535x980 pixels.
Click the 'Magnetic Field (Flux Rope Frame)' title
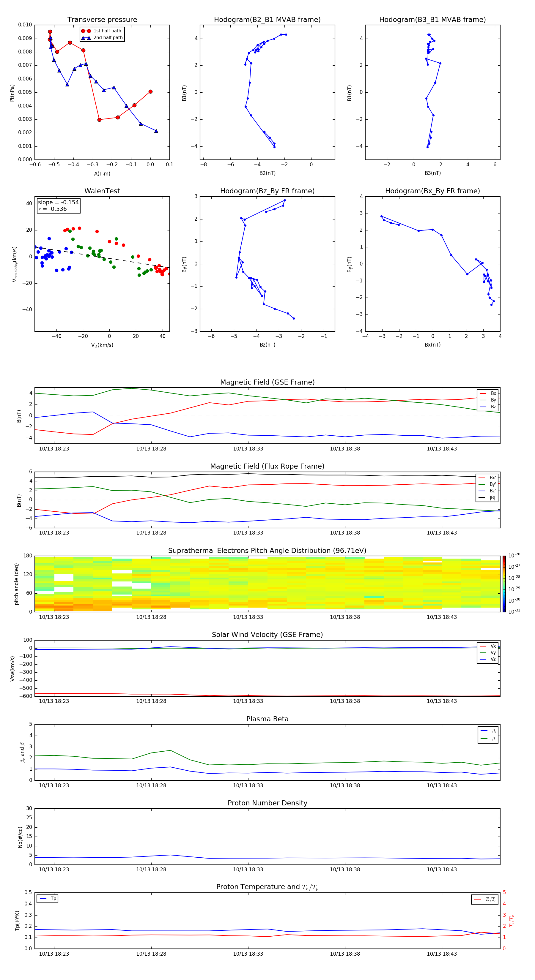267,467
